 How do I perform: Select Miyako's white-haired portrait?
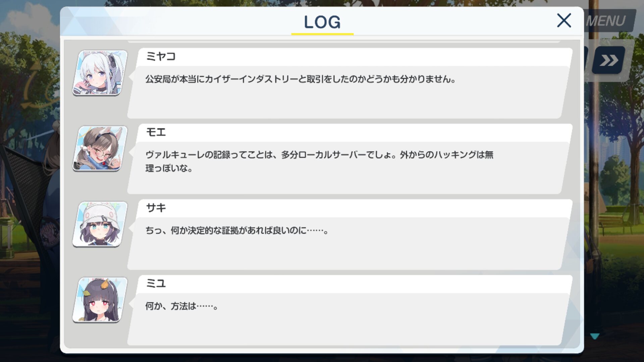tap(100, 73)
